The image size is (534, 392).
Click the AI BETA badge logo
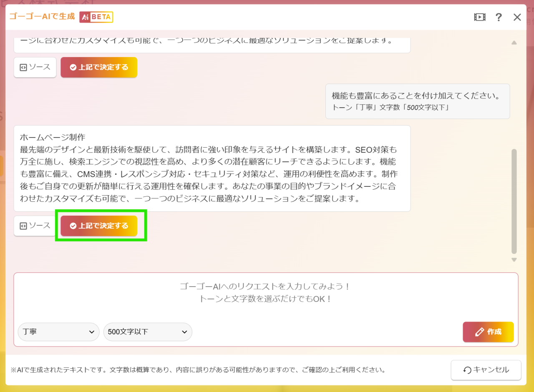point(96,17)
